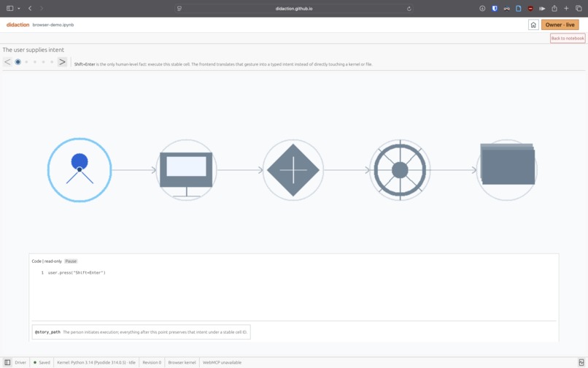The height and width of the screenshot is (368, 588).
Task: Reload the page with the refresh icon
Action: coord(409,9)
